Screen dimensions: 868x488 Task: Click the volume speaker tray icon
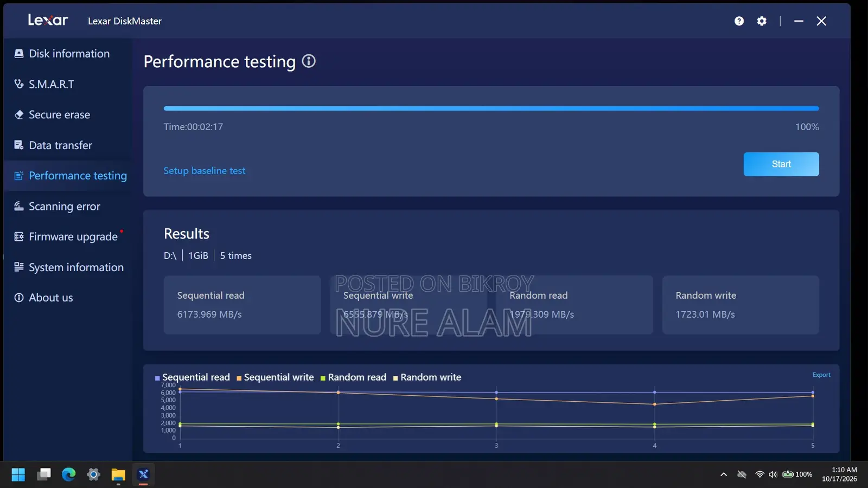pyautogui.click(x=773, y=474)
